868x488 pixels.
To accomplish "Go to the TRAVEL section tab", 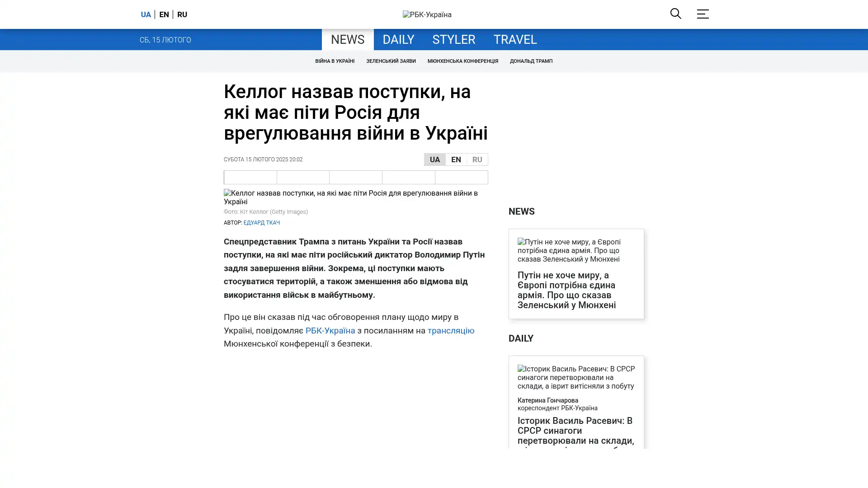I will pos(514,40).
